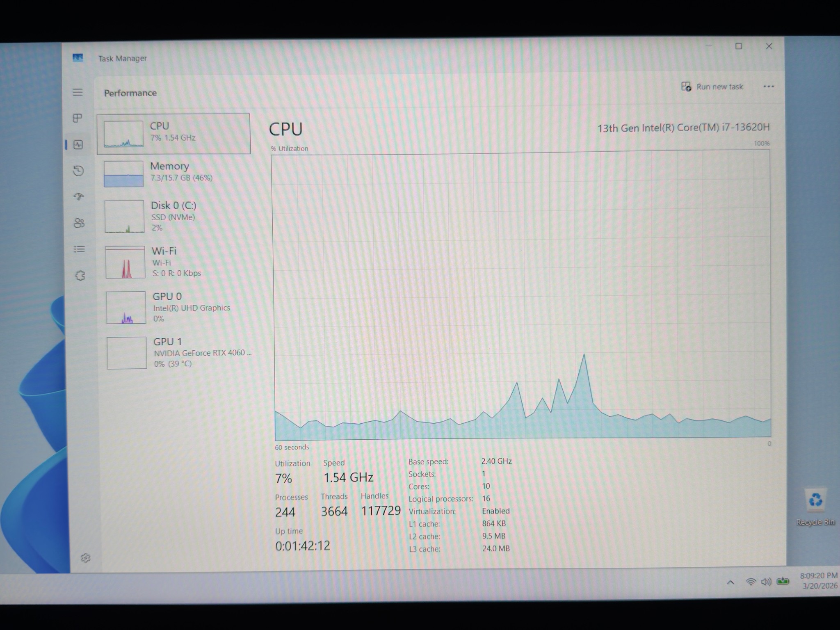The width and height of the screenshot is (840, 630).
Task: Open Task Manager settings gear
Action: 85,558
